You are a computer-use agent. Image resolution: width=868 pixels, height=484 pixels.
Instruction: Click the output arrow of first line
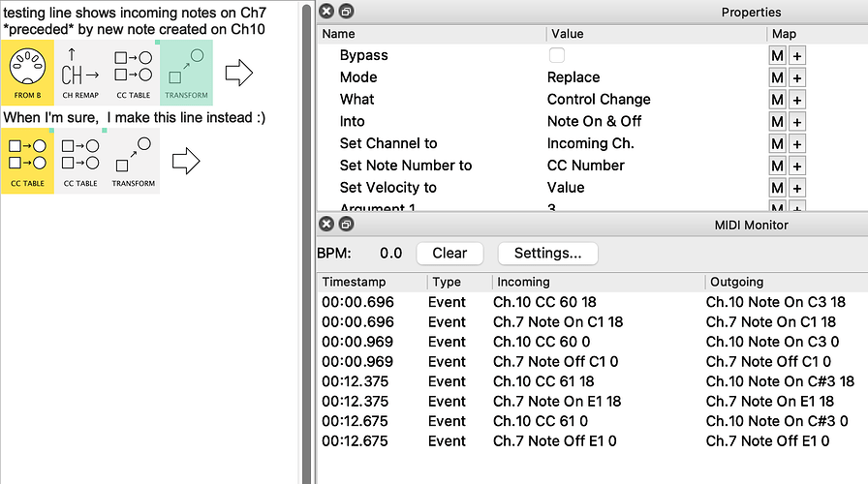238,73
